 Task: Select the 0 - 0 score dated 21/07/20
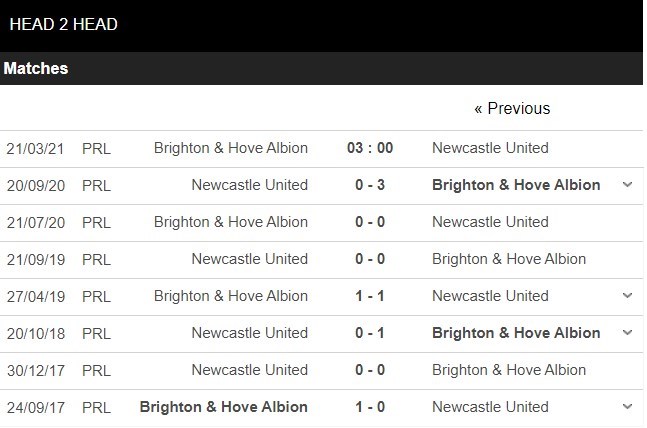[x=370, y=222]
